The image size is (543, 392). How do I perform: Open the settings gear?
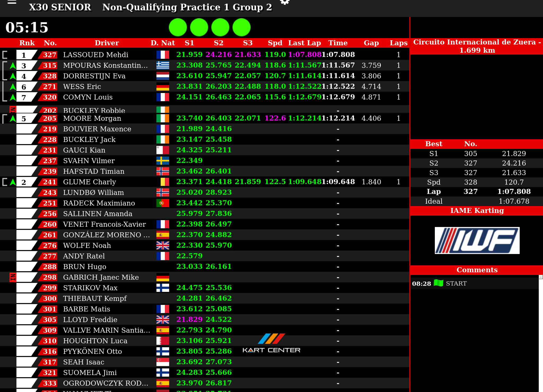pos(285,2)
